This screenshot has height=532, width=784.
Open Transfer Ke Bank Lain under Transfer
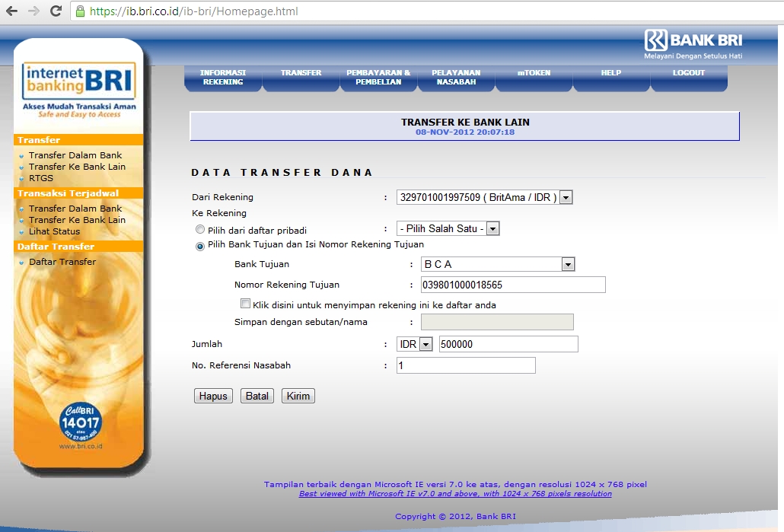[x=77, y=167]
